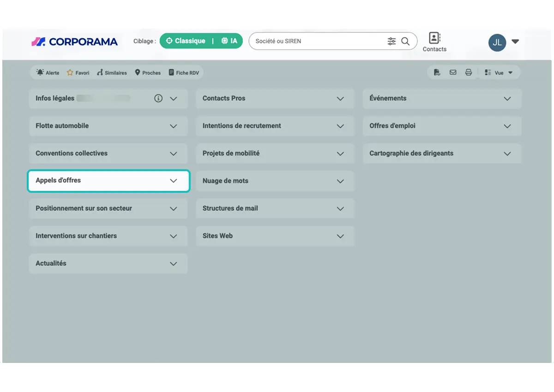The width and height of the screenshot is (554, 392).
Task: Open Fiche RDV sheet
Action: [184, 72]
